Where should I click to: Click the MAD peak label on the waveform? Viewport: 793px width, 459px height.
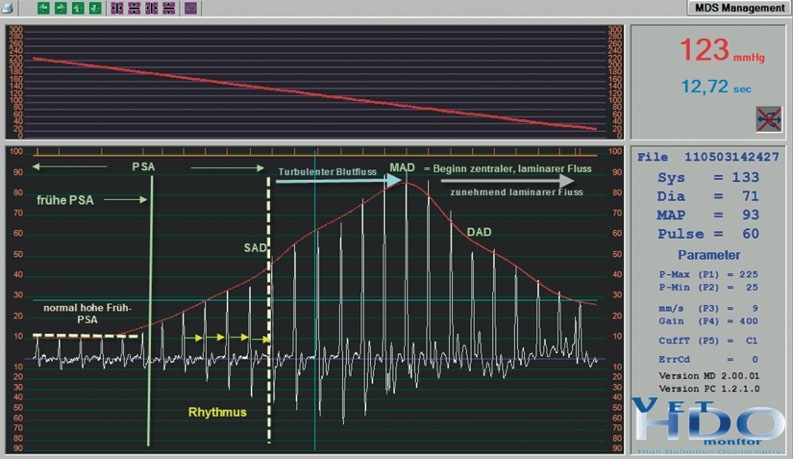point(403,168)
